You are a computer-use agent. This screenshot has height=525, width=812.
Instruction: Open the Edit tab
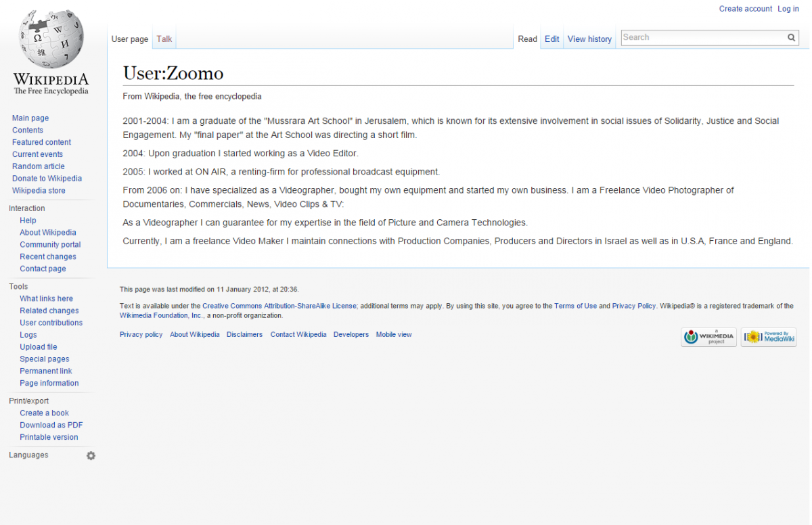(552, 39)
